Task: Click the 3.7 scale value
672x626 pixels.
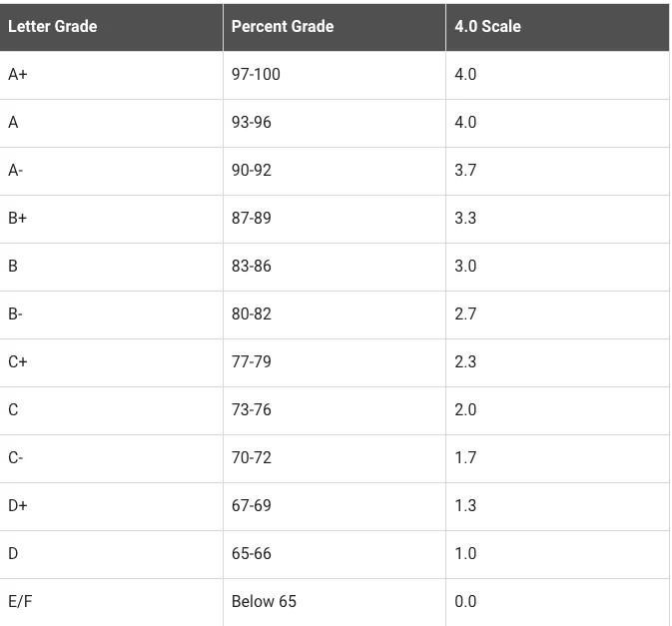Action: (465, 171)
